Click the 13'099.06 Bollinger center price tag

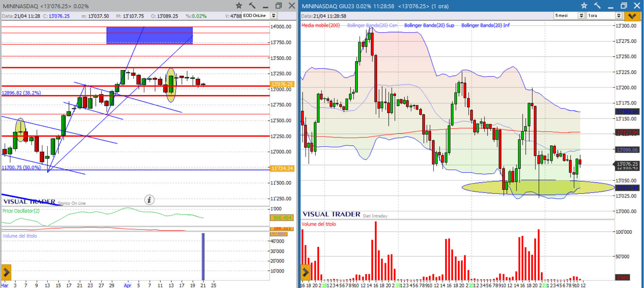pyautogui.click(x=627, y=150)
